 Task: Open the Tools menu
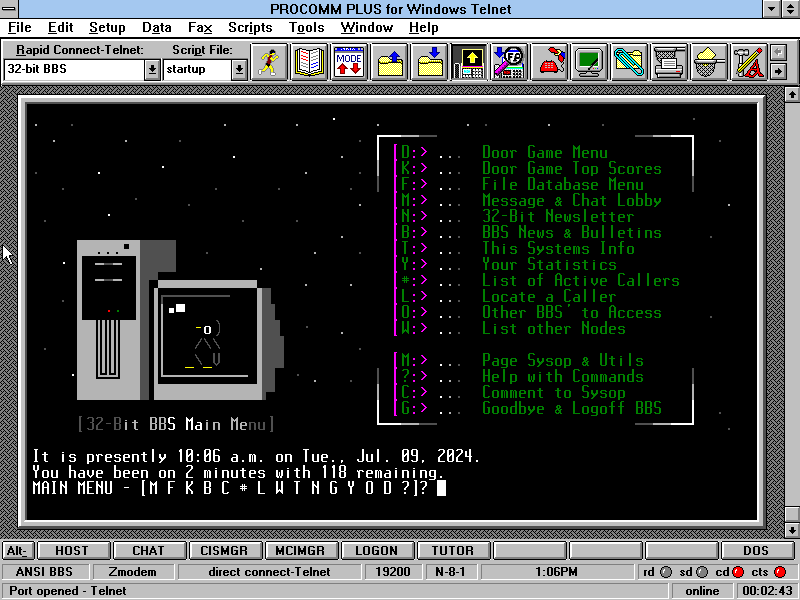tap(307, 28)
